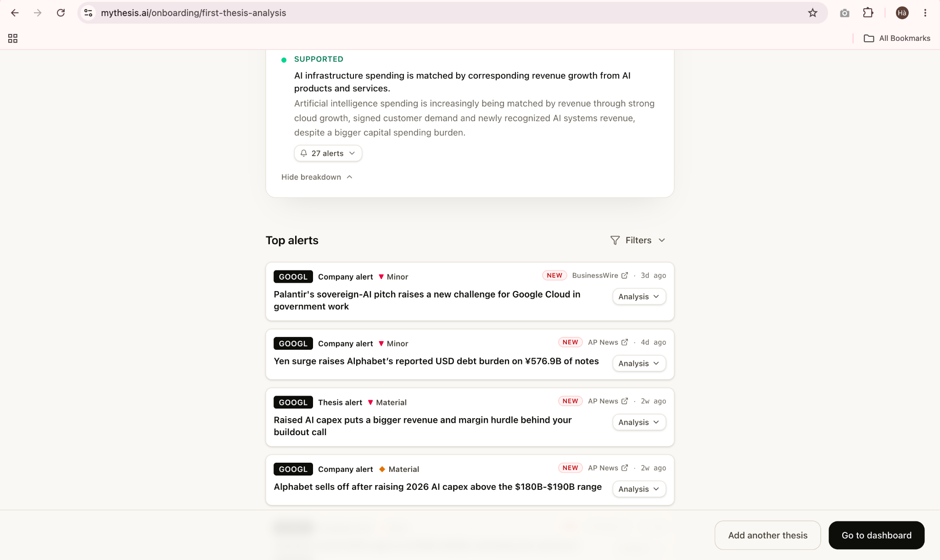Click the funnel icon beside Filters

(615, 240)
